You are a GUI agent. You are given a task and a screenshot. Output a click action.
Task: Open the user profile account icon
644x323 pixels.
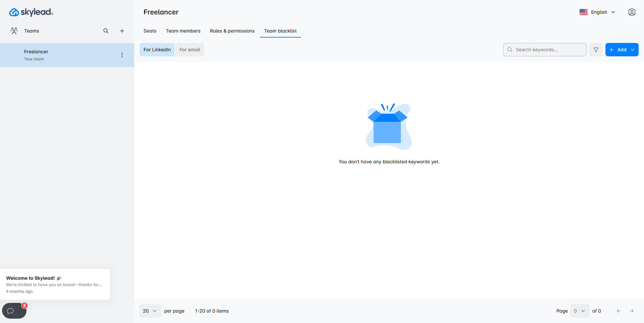632,12
